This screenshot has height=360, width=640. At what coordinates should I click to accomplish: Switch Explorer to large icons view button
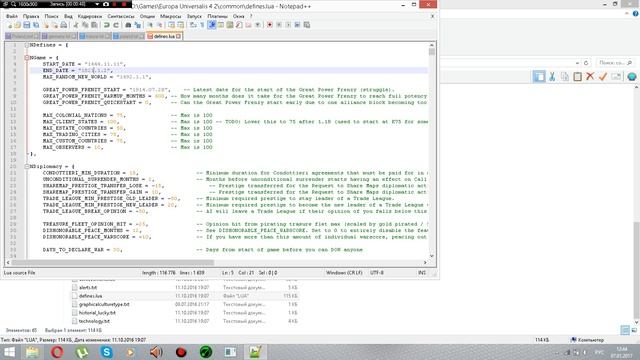click(634, 330)
